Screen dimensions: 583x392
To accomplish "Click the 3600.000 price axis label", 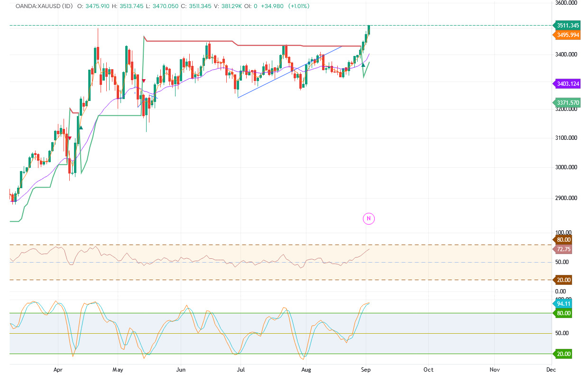I will [566, 3].
